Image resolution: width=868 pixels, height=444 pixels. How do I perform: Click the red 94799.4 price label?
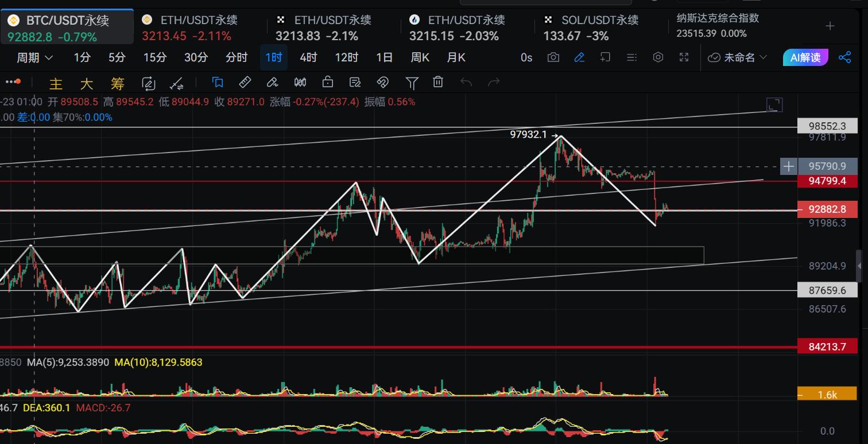[x=827, y=181]
